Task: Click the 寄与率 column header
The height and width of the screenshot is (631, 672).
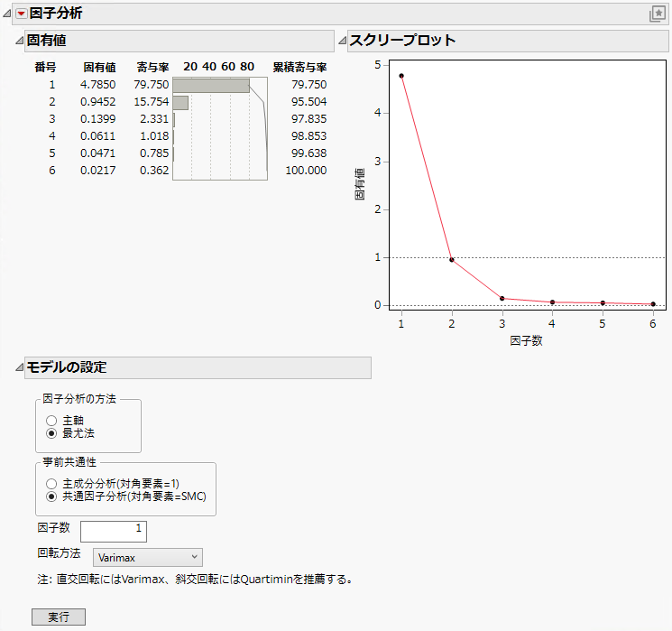Action: 152,67
